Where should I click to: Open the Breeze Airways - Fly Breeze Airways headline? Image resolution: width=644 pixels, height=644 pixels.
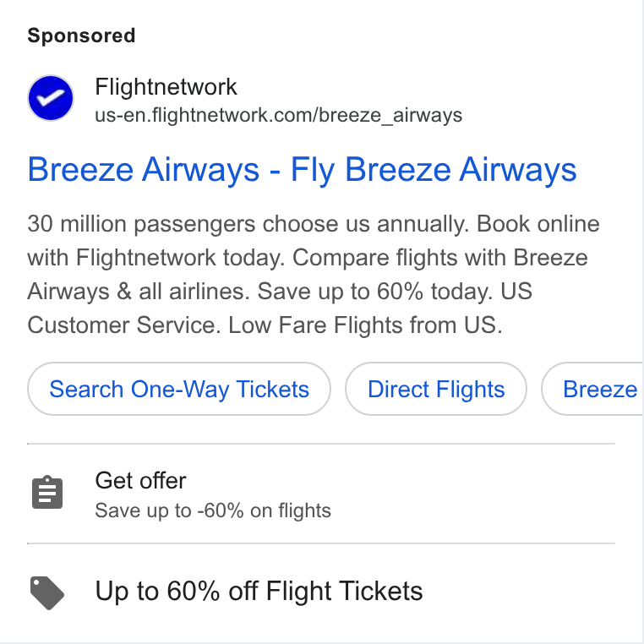pos(302,170)
